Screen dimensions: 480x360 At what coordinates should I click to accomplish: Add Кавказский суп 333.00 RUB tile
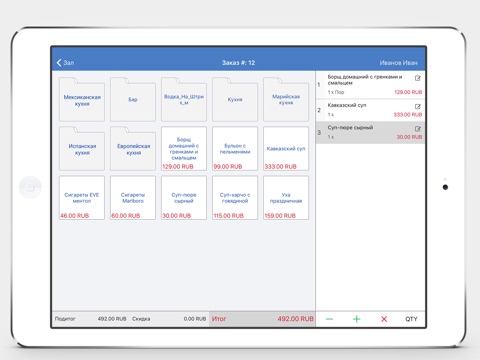[x=286, y=149]
